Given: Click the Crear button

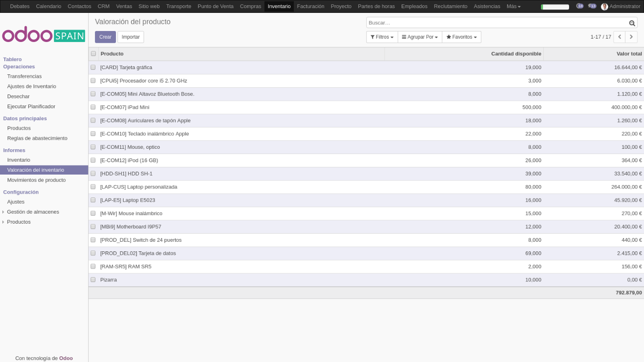Looking at the screenshot, I should 105,37.
